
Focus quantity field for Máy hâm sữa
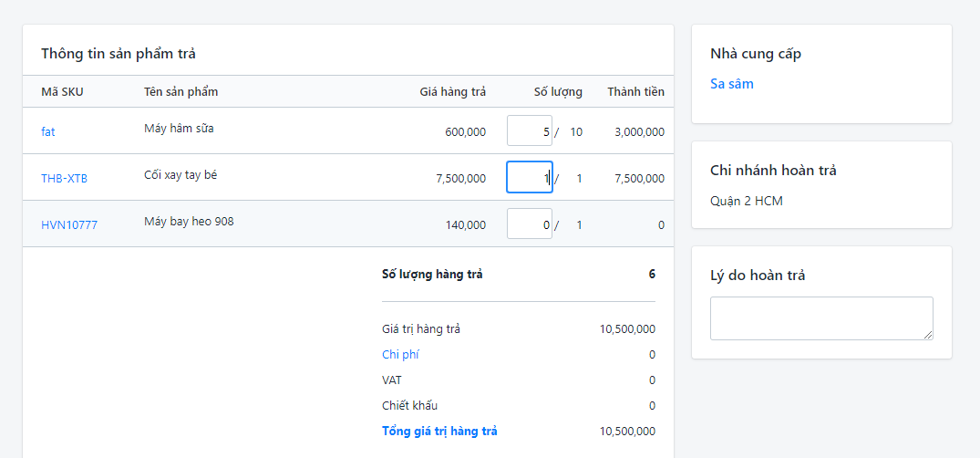click(x=530, y=130)
